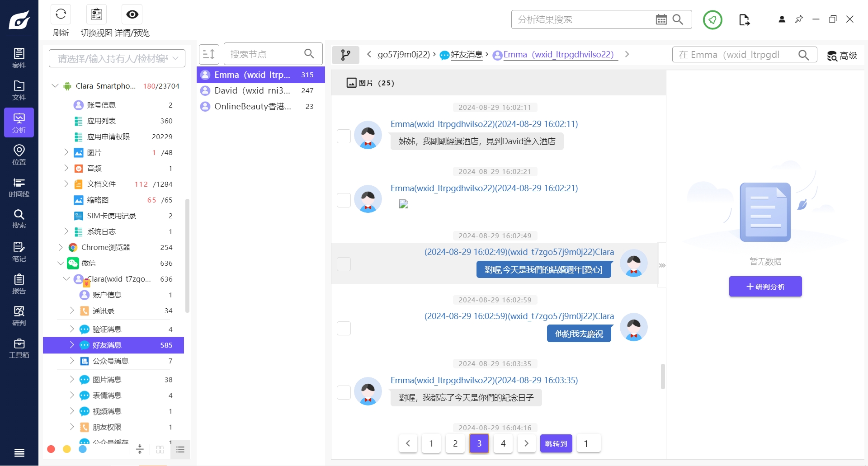
Task: Go to page 4 of messages
Action: (x=503, y=443)
